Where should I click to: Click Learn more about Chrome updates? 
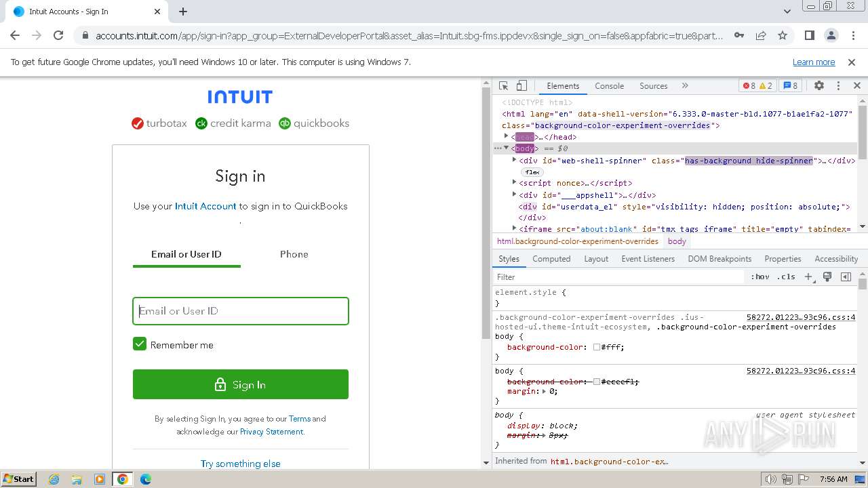tap(814, 62)
